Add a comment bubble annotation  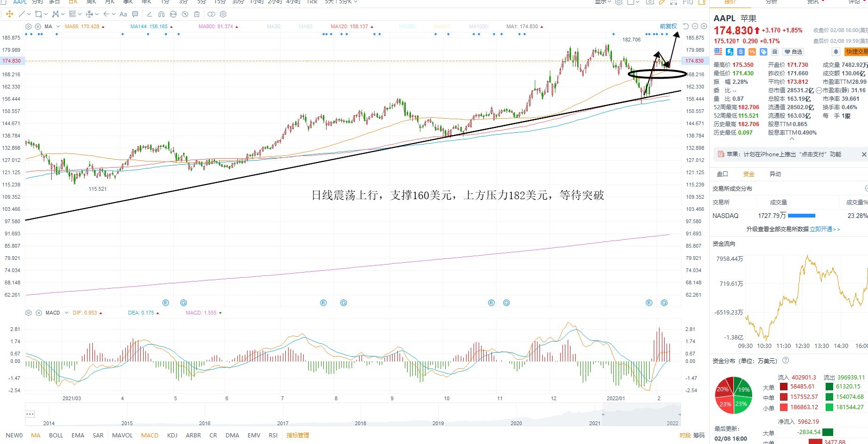click(x=136, y=14)
